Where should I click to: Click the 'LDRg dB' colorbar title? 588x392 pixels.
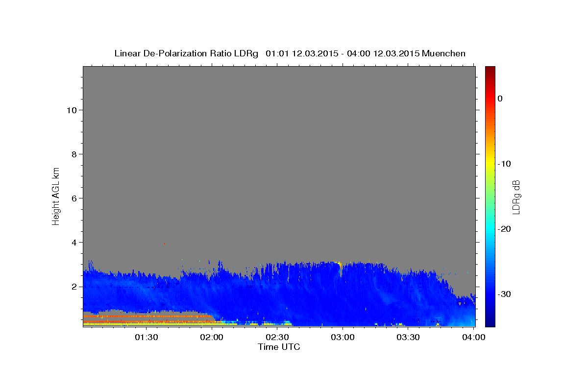pos(516,196)
